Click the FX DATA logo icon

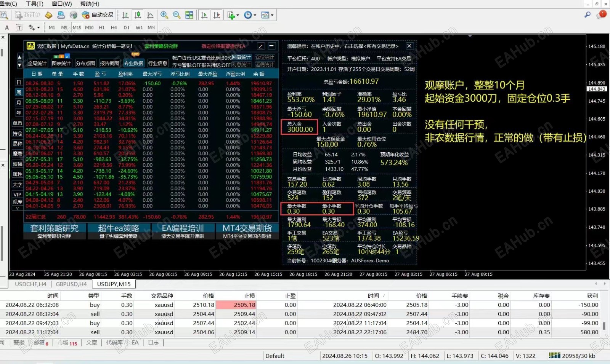[x=30, y=46]
